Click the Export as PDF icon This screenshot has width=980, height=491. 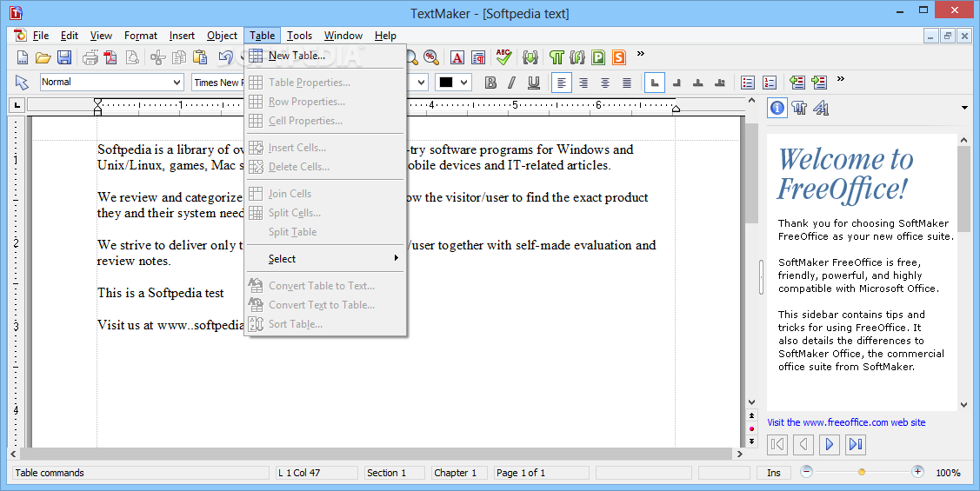(111, 58)
